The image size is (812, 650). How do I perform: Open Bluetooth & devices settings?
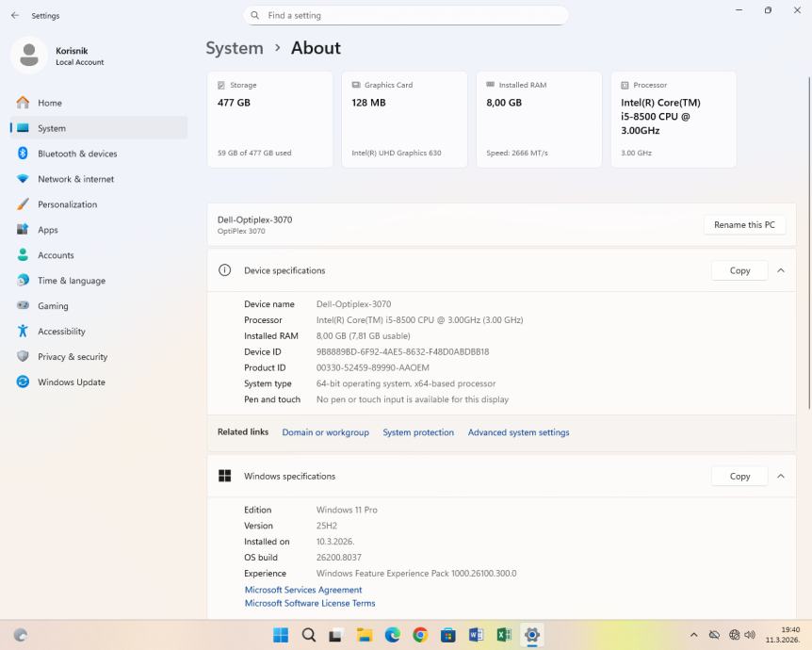(77, 154)
